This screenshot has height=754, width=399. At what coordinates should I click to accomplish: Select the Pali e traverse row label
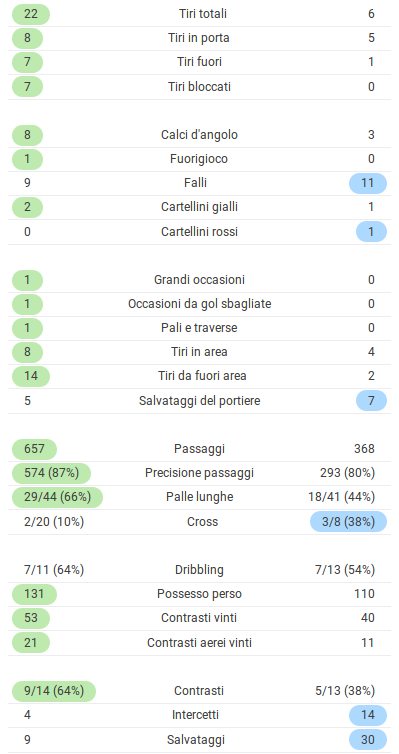[x=200, y=328]
